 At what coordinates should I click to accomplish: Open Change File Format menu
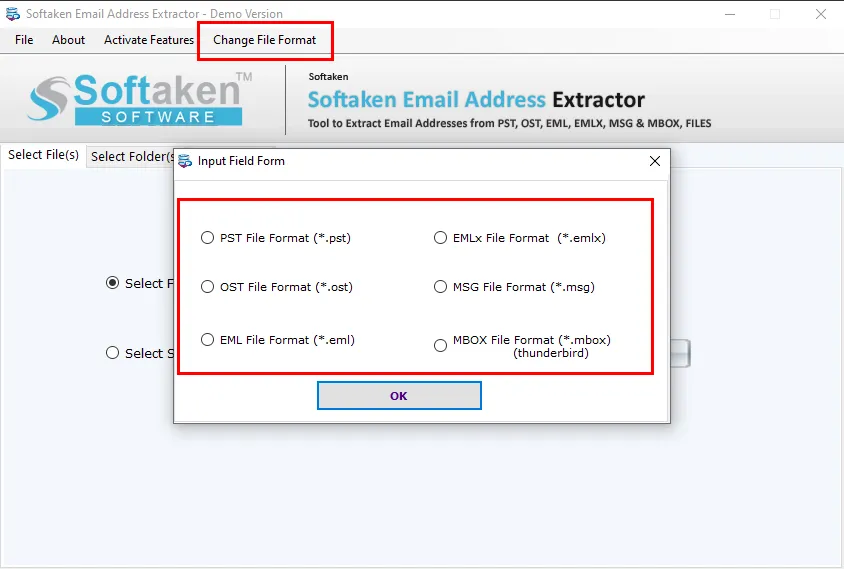point(264,40)
